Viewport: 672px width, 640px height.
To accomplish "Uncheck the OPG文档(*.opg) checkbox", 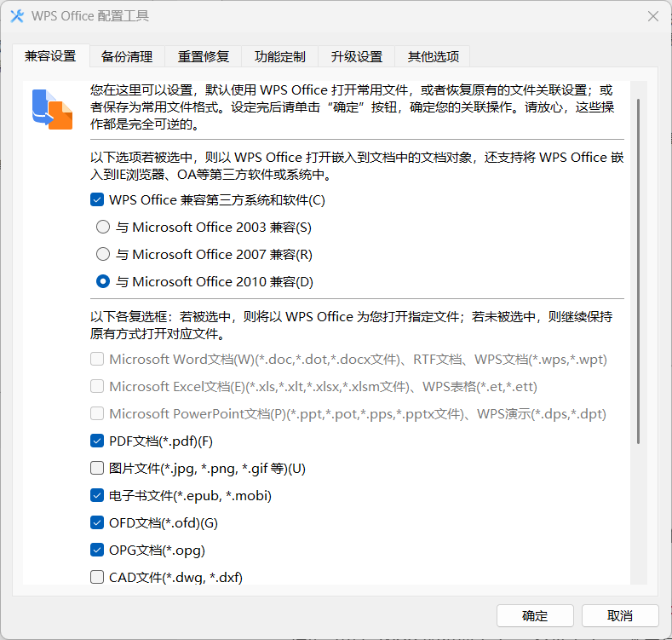I will (x=97, y=550).
